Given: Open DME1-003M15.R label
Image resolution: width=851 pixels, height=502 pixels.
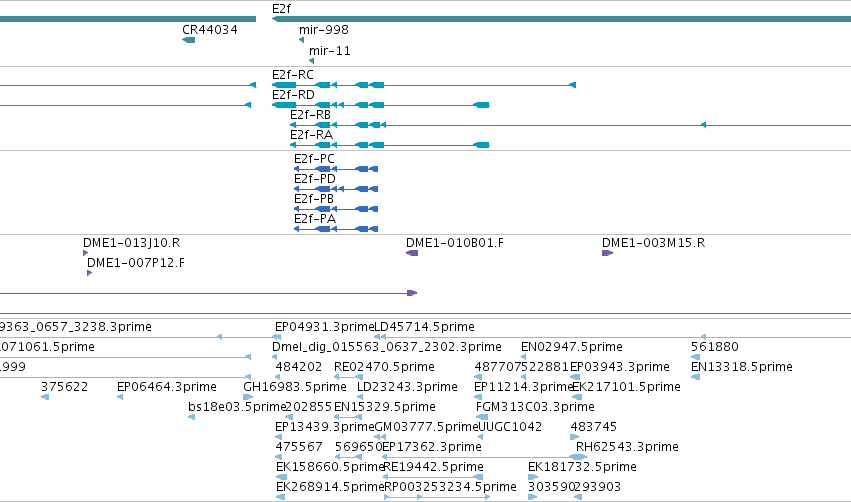Looking at the screenshot, I should point(653,243).
